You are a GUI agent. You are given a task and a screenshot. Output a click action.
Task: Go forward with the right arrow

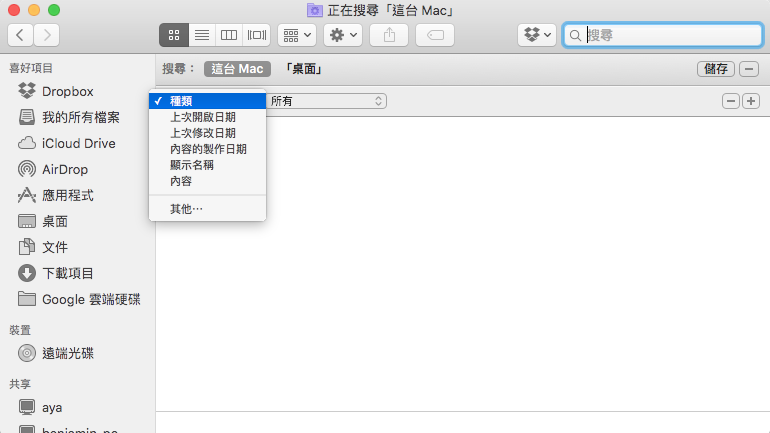click(x=47, y=35)
